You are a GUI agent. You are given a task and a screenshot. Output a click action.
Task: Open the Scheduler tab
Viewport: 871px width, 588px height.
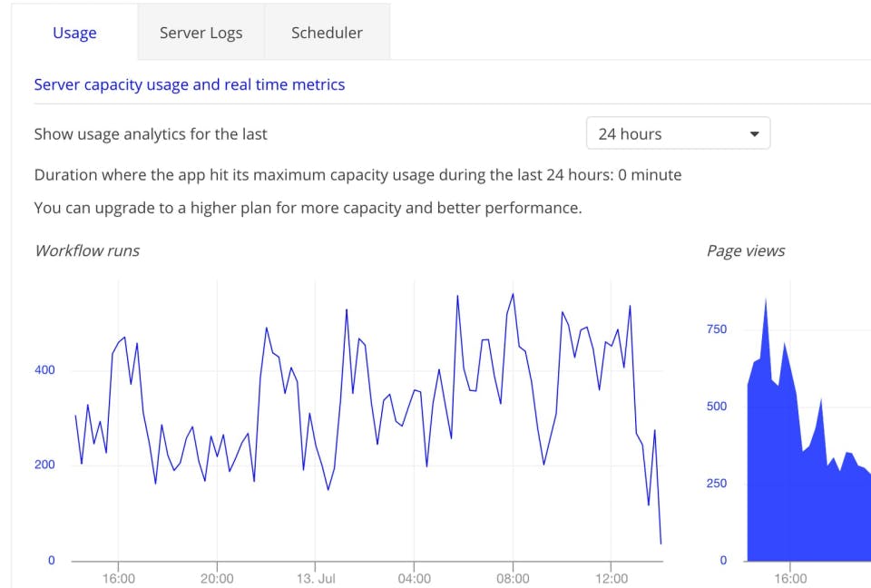click(x=327, y=33)
